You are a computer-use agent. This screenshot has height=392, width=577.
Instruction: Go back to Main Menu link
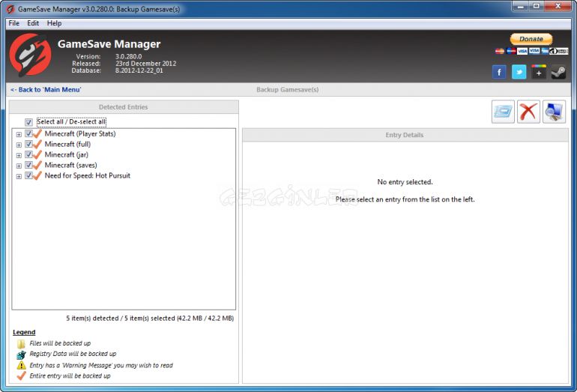[46, 89]
